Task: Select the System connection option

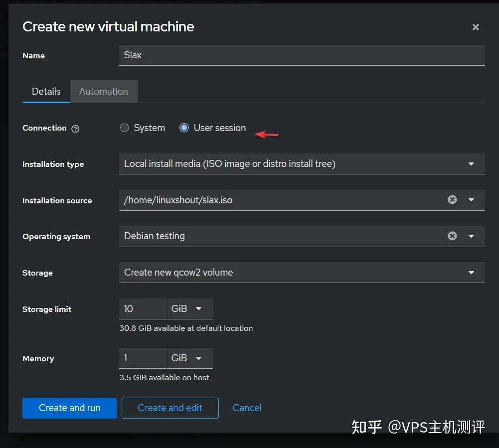Action: [125, 128]
